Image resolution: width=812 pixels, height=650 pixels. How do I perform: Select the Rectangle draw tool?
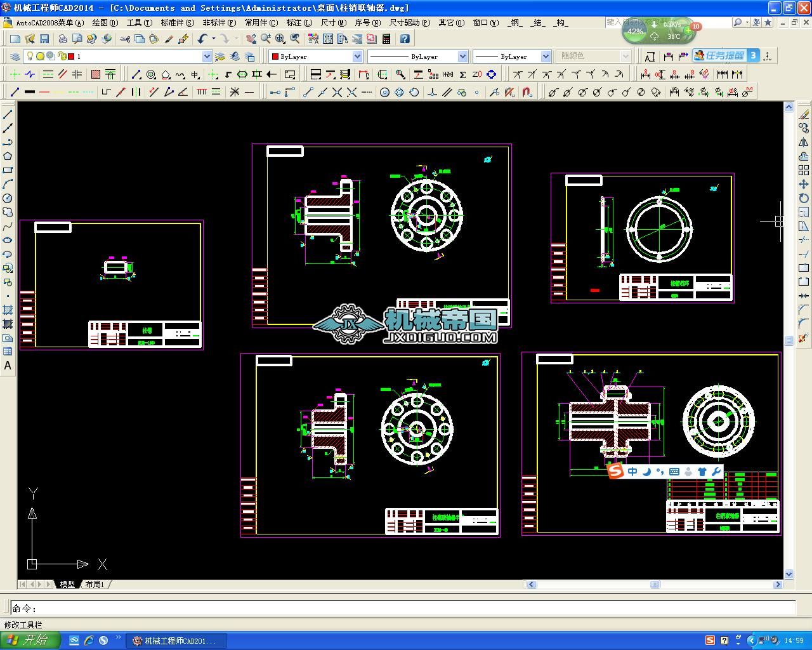click(8, 170)
